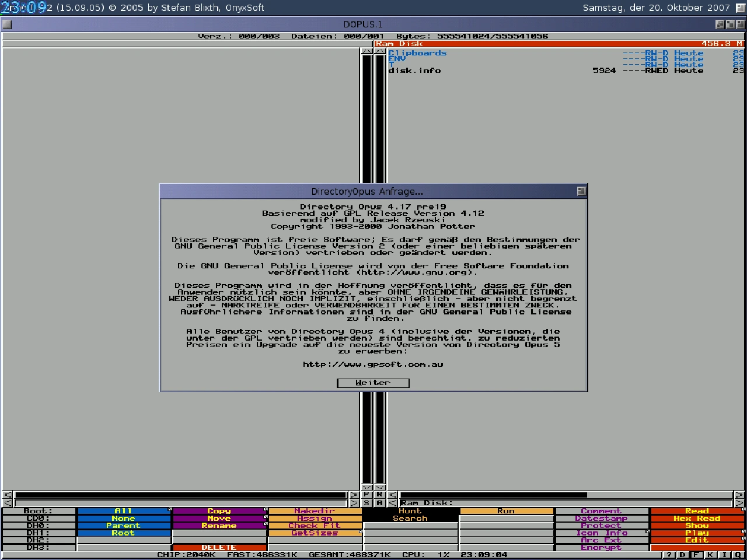The width and height of the screenshot is (747, 560).
Task: Open the DH1: drive
Action: pyautogui.click(x=39, y=533)
